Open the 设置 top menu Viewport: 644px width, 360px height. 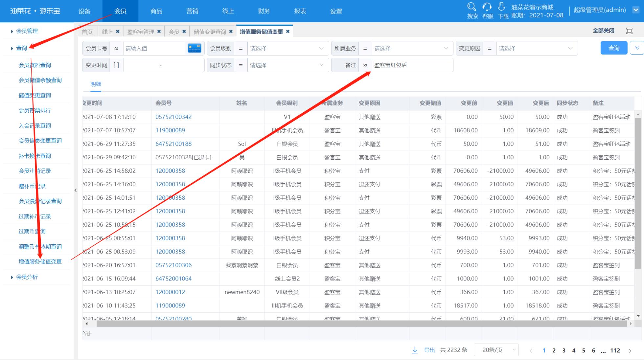point(336,11)
